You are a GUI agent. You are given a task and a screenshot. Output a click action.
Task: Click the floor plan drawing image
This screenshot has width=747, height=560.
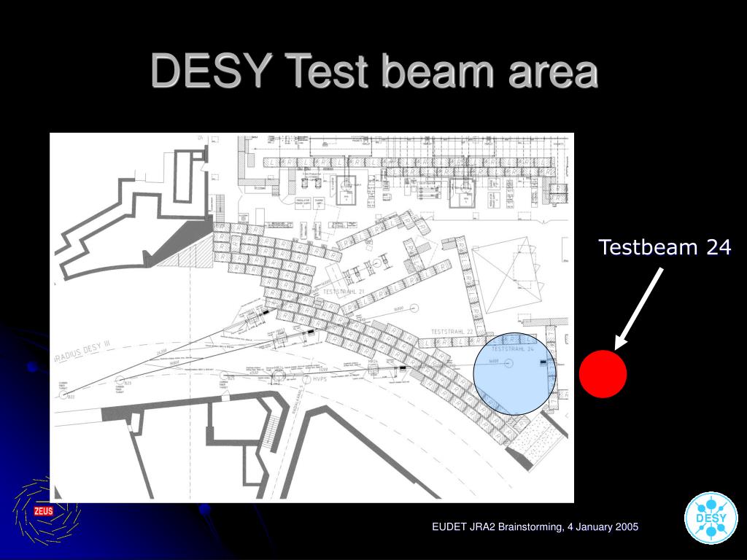click(312, 318)
